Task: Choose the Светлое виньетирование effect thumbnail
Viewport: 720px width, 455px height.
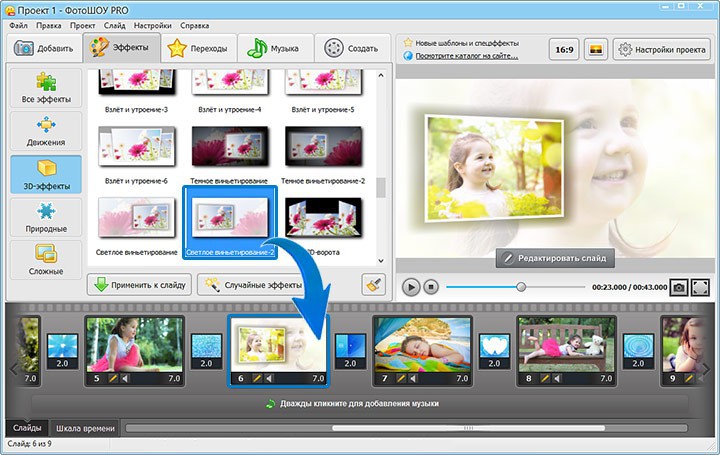Action: click(136, 218)
